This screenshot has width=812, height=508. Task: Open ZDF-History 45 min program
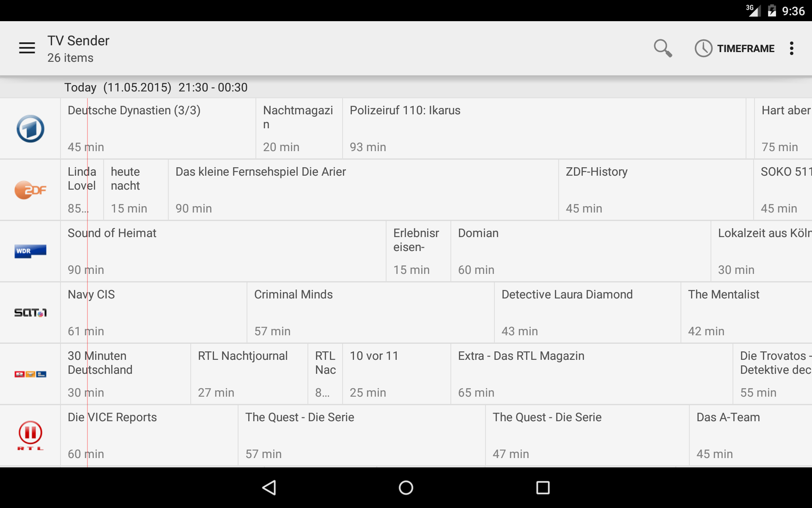pos(656,190)
